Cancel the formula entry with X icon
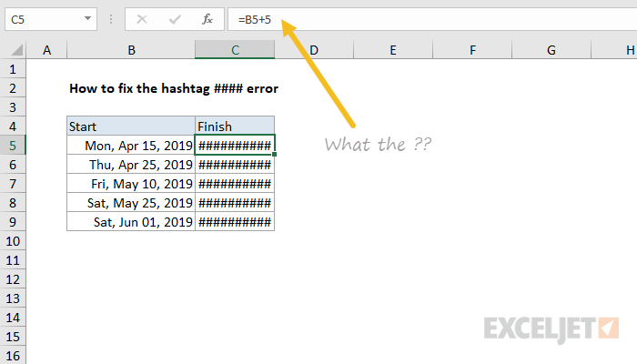Viewport: 637px width, 364px height. click(x=142, y=19)
